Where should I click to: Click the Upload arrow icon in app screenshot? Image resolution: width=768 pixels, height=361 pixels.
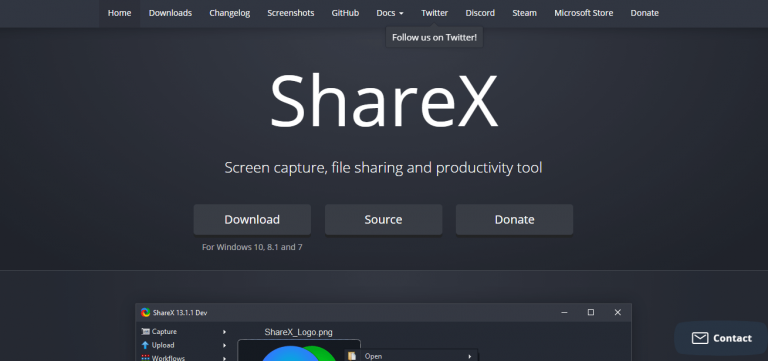145,345
